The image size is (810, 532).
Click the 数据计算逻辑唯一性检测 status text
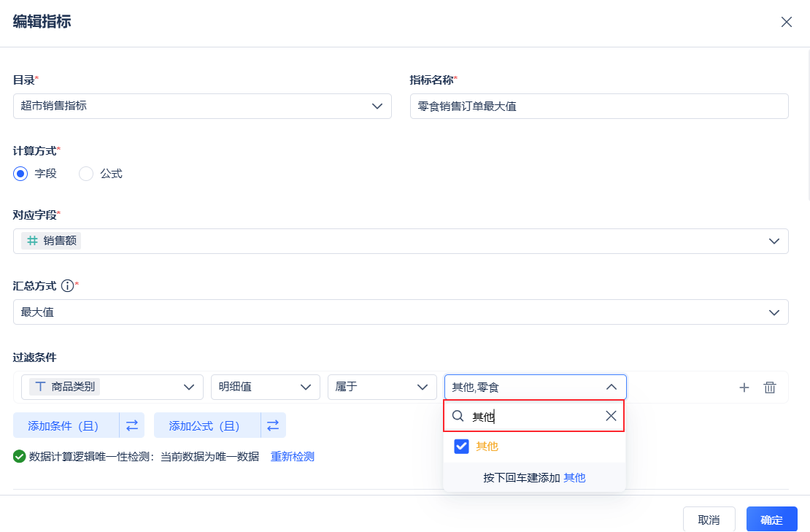coord(144,457)
